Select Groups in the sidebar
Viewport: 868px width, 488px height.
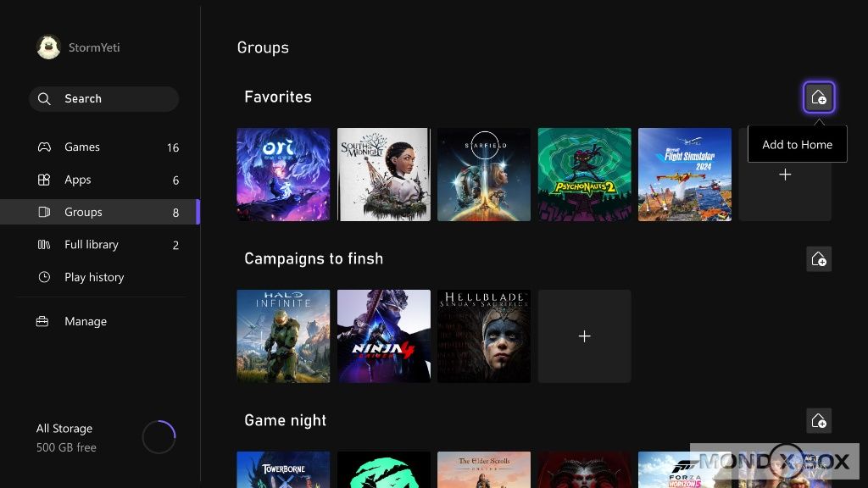(x=83, y=212)
